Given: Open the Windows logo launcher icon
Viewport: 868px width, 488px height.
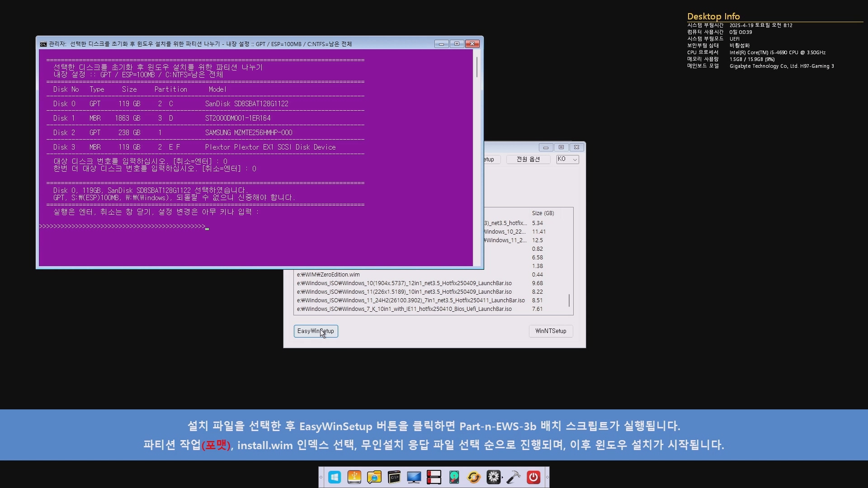Looking at the screenshot, I should tap(335, 477).
